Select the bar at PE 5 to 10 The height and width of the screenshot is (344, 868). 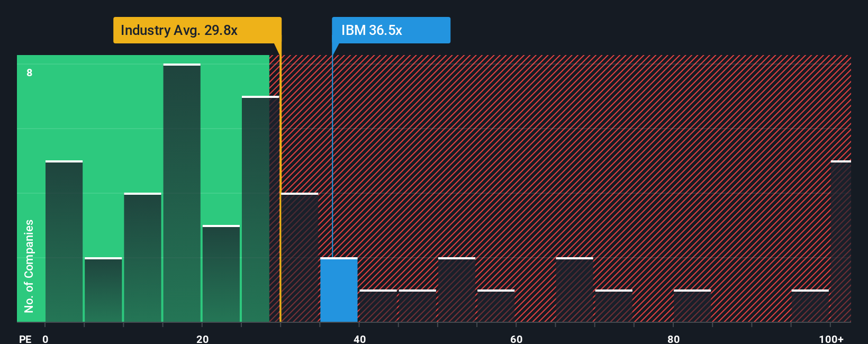[103, 289]
